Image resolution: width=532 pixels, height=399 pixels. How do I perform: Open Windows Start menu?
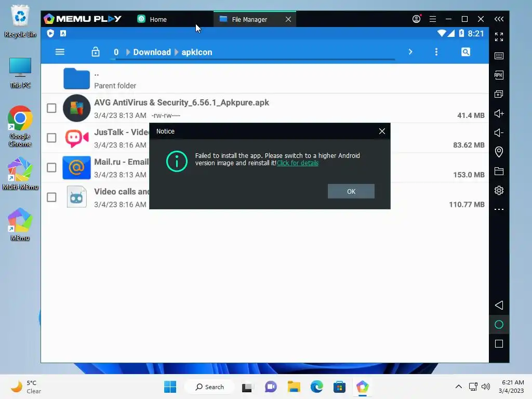click(x=170, y=387)
